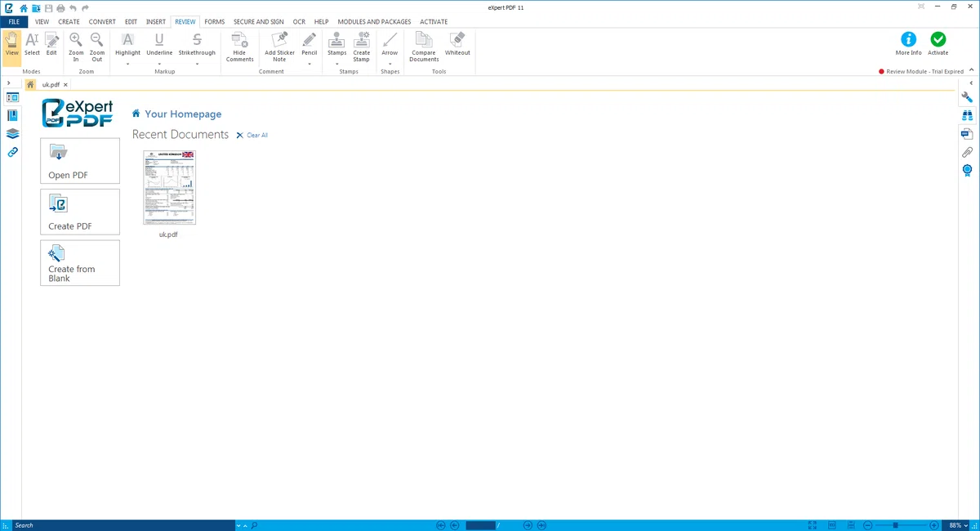This screenshot has height=531, width=980.
Task: Open the SECURE AND SIGN tab
Action: click(258, 21)
